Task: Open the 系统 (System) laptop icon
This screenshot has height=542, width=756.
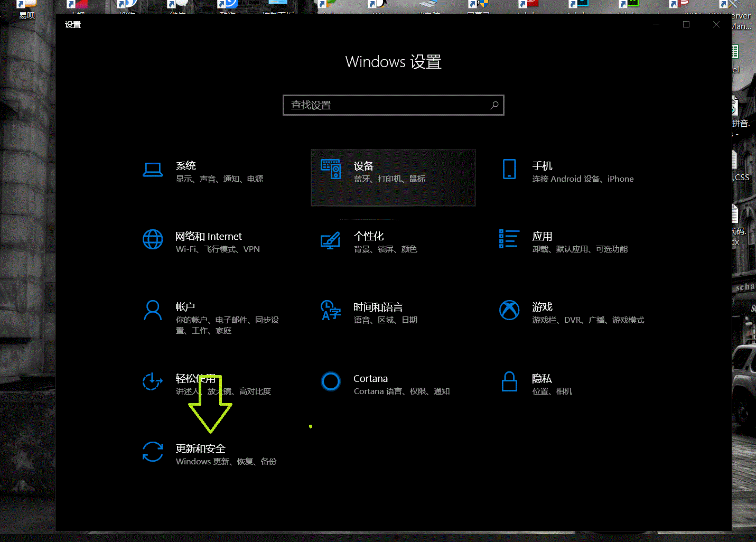Action: point(153,170)
